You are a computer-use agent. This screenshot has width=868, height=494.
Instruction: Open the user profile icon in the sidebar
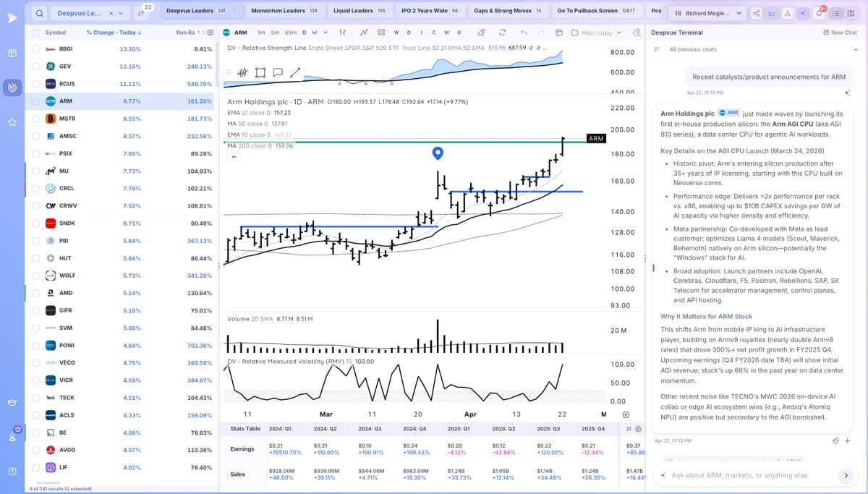(x=12, y=436)
